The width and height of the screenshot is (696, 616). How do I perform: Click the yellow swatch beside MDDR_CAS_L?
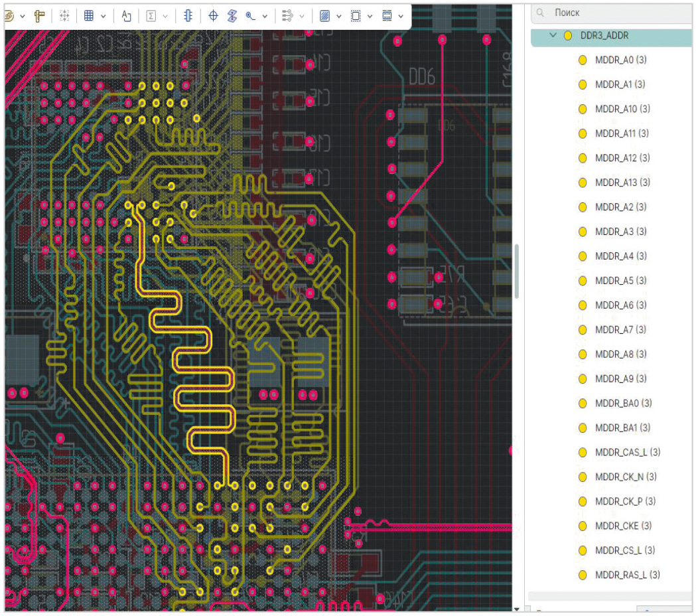tap(583, 452)
